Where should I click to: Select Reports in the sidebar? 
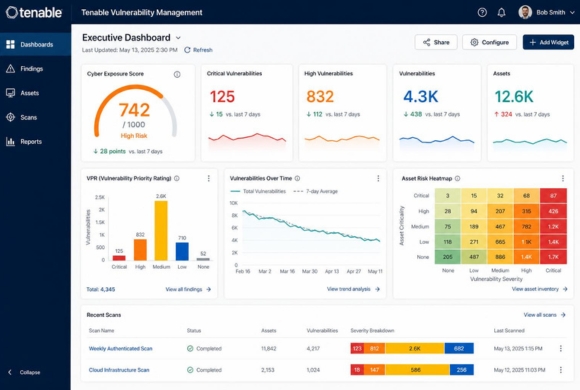click(x=36, y=141)
